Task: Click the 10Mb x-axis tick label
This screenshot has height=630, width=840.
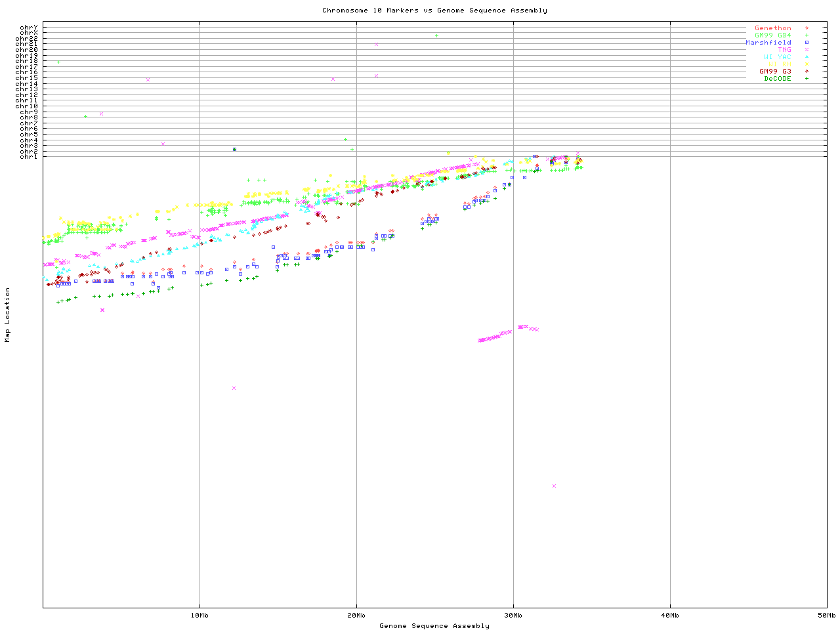Action: pos(199,616)
